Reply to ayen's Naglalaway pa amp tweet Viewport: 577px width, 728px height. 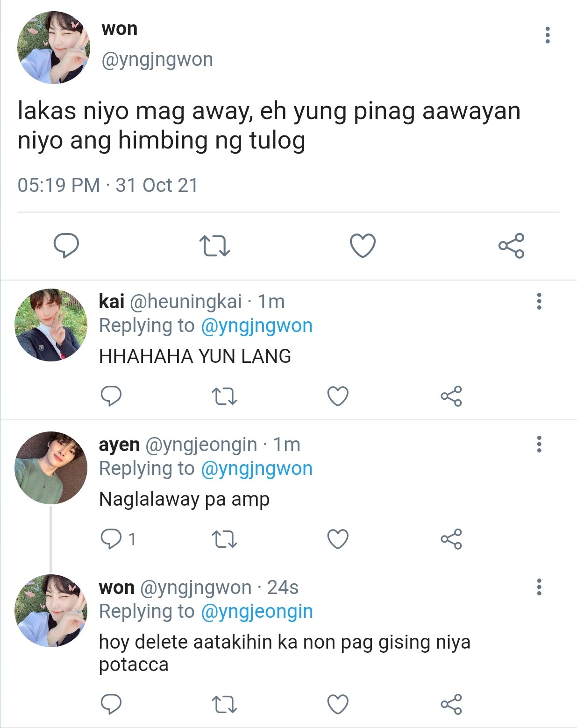pyautogui.click(x=111, y=539)
